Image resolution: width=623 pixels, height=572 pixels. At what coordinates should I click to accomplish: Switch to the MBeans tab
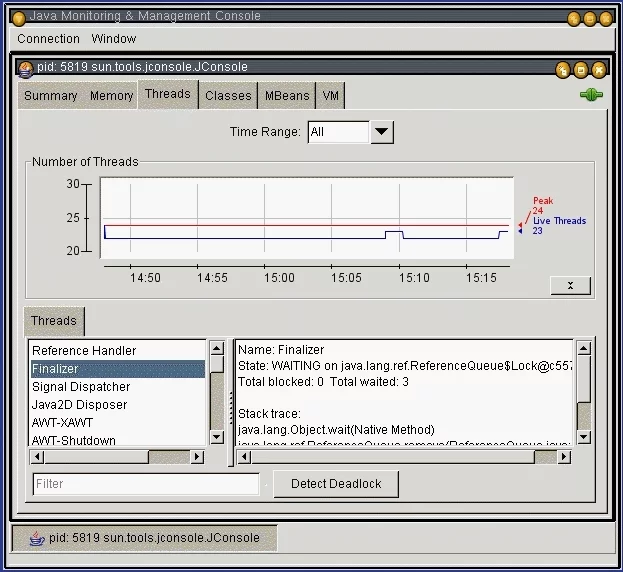point(287,96)
